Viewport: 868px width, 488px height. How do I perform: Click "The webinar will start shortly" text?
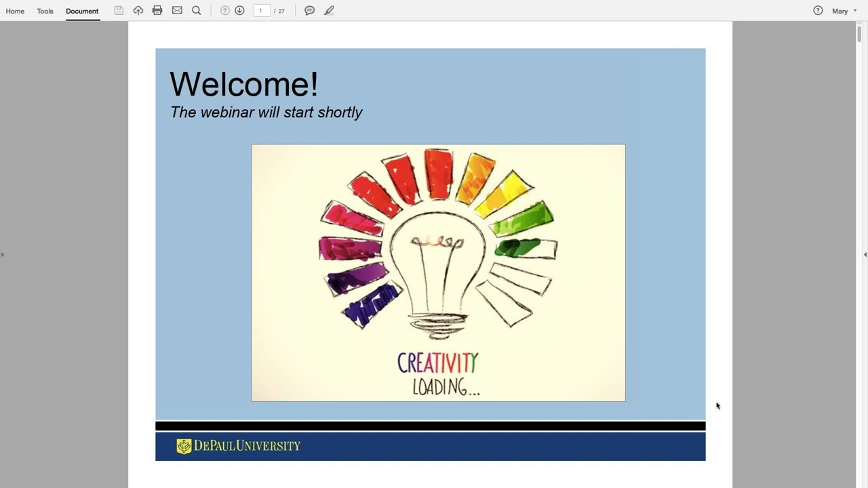click(x=266, y=113)
